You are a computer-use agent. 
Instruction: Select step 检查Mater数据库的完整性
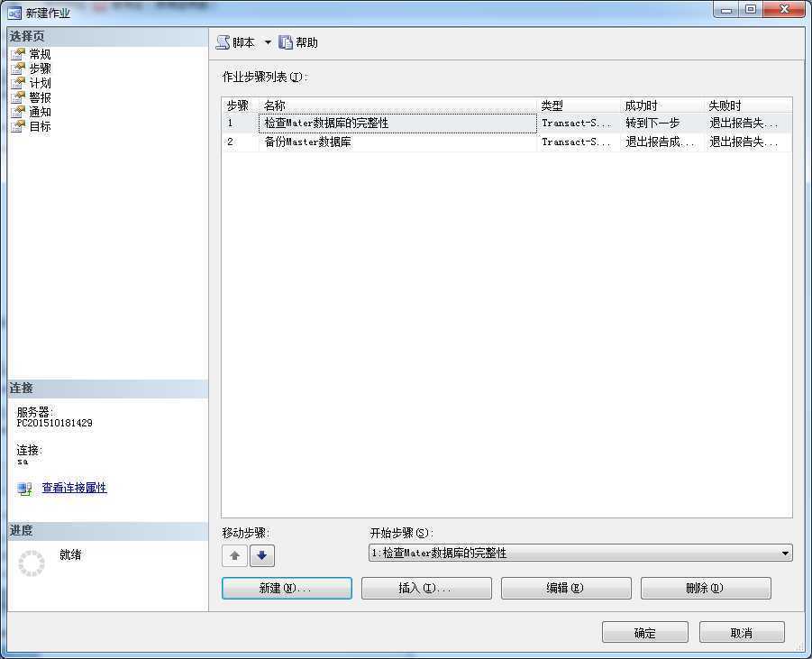tap(397, 124)
